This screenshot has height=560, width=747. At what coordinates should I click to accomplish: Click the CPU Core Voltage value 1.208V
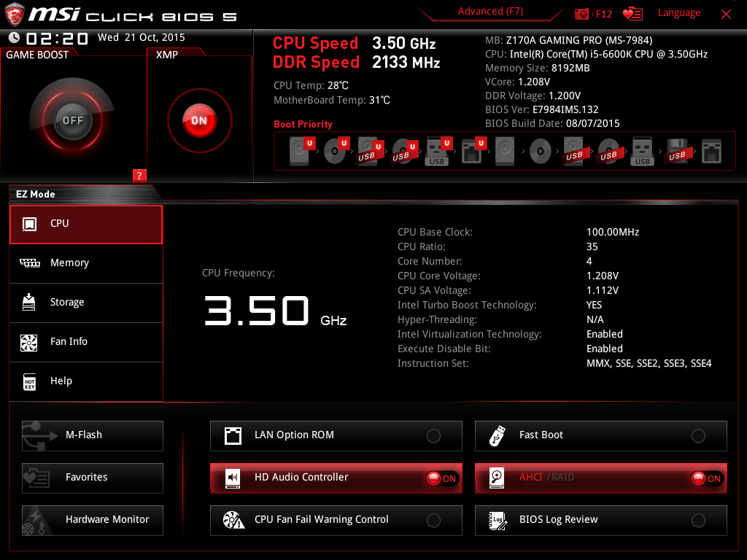pyautogui.click(x=602, y=276)
